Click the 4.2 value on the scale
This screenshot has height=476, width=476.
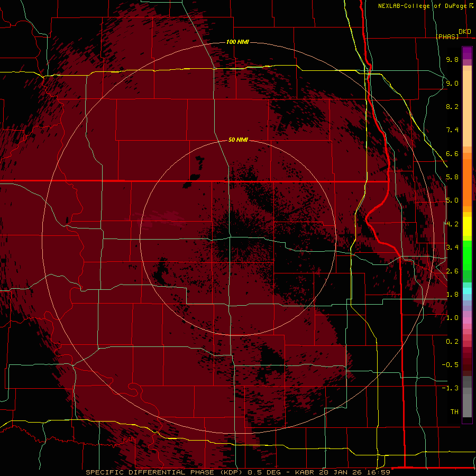[452, 224]
